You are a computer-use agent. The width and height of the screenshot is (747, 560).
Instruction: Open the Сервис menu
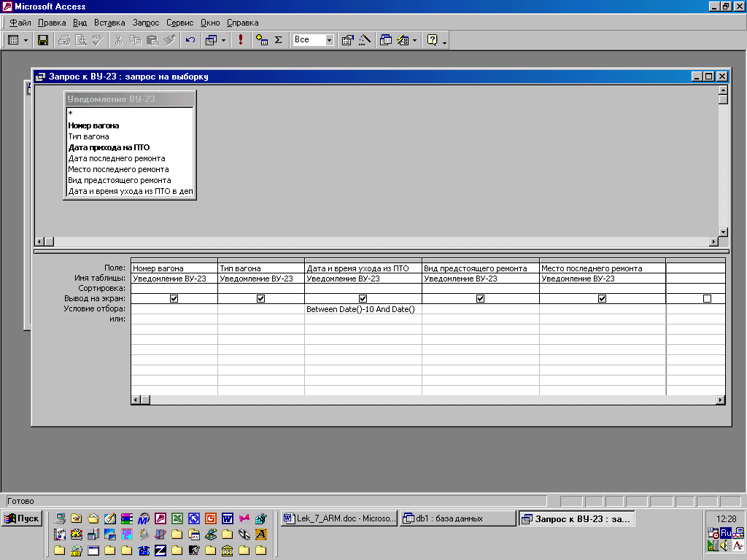coord(179,23)
